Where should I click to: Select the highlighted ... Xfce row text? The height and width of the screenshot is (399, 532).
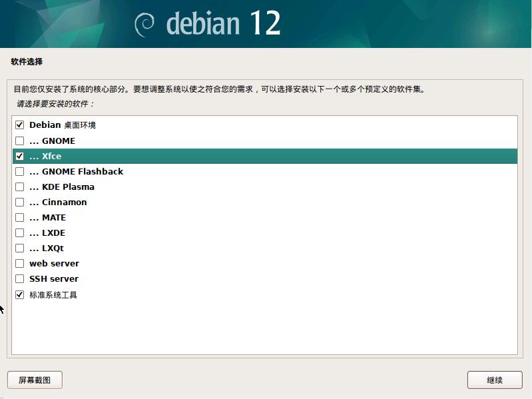45,156
